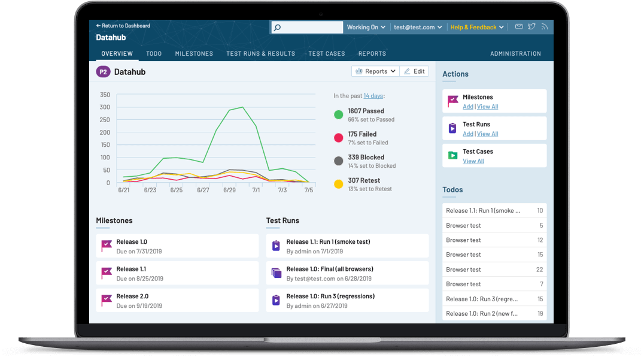
Task: Click the search input field
Action: [x=307, y=28]
